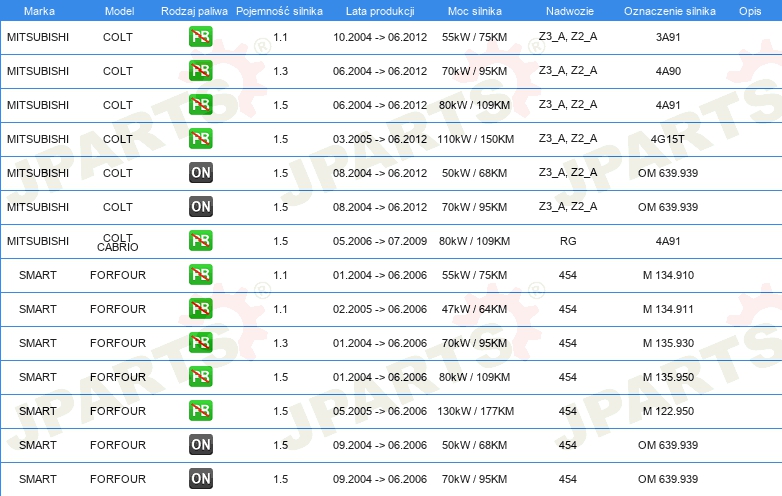
Task: Click the Moc silnika column header
Action: (475, 11)
